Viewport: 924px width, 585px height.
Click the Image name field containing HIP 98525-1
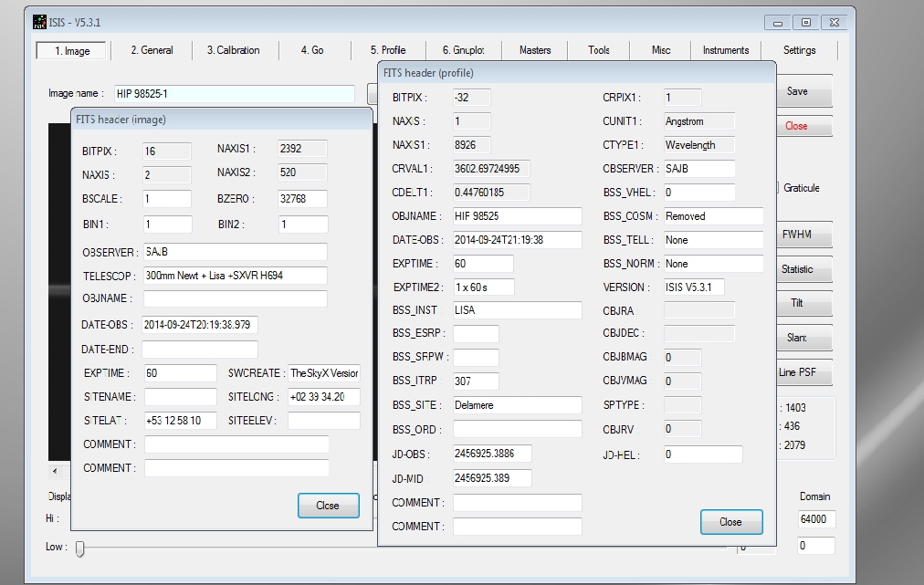pyautogui.click(x=235, y=94)
